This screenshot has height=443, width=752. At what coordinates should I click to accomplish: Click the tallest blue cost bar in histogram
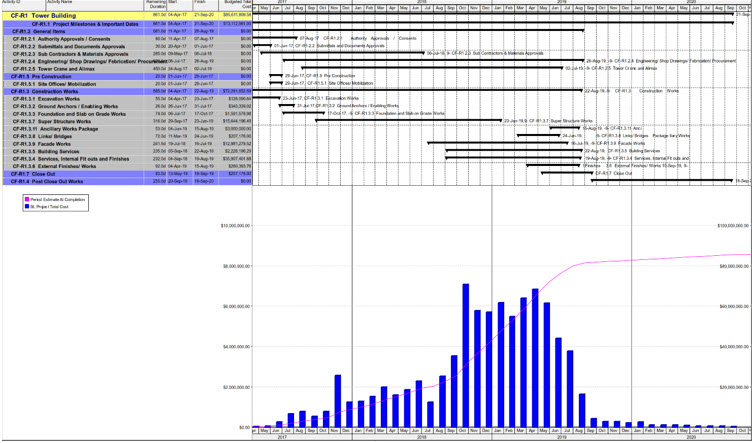coord(465,355)
